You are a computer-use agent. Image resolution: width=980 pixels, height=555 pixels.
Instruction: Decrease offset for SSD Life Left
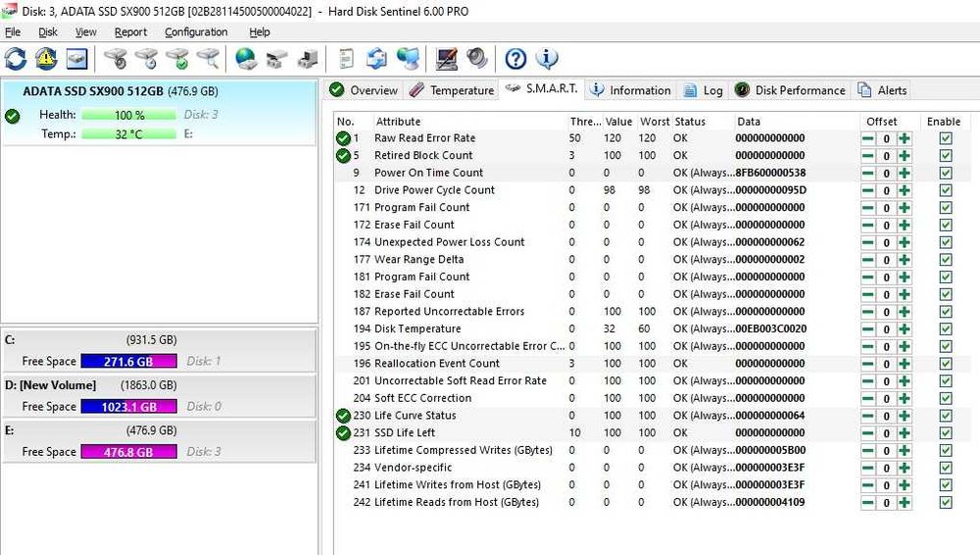click(x=868, y=433)
